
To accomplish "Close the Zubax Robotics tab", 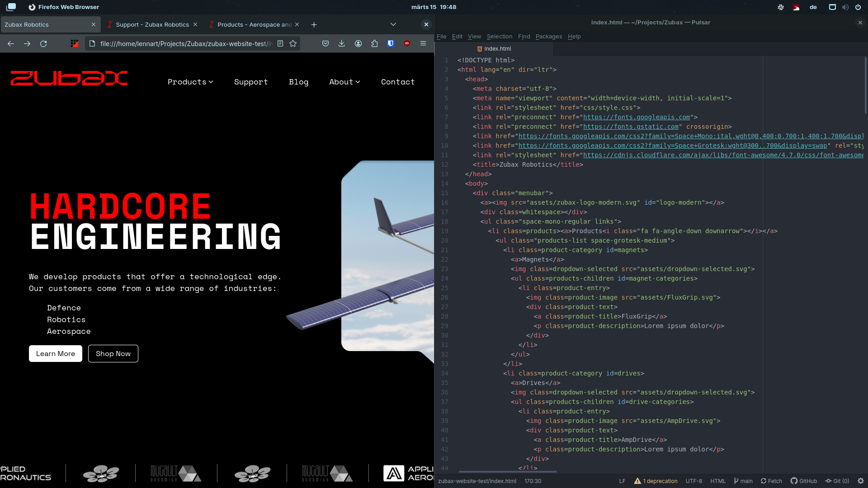I will tap(94, 25).
